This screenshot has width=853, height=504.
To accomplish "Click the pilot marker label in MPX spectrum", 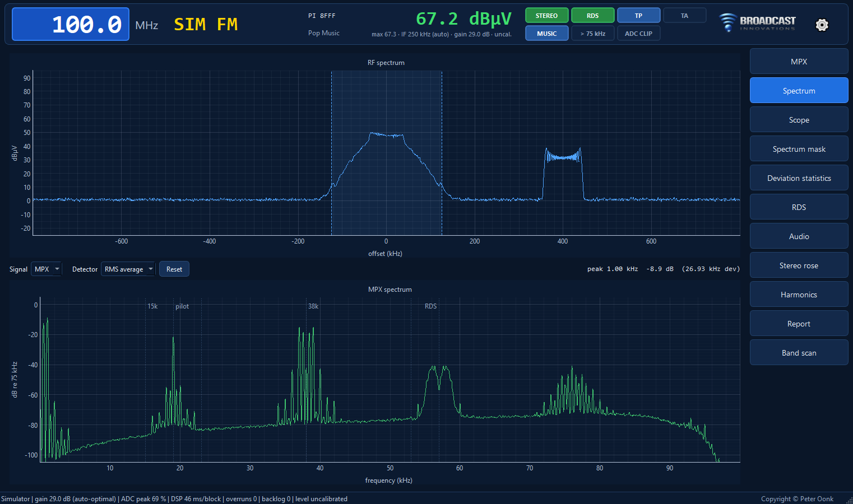I will (182, 306).
